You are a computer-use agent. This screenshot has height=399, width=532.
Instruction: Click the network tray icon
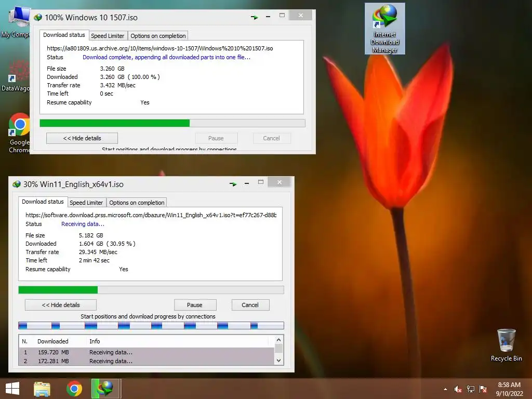tap(471, 389)
